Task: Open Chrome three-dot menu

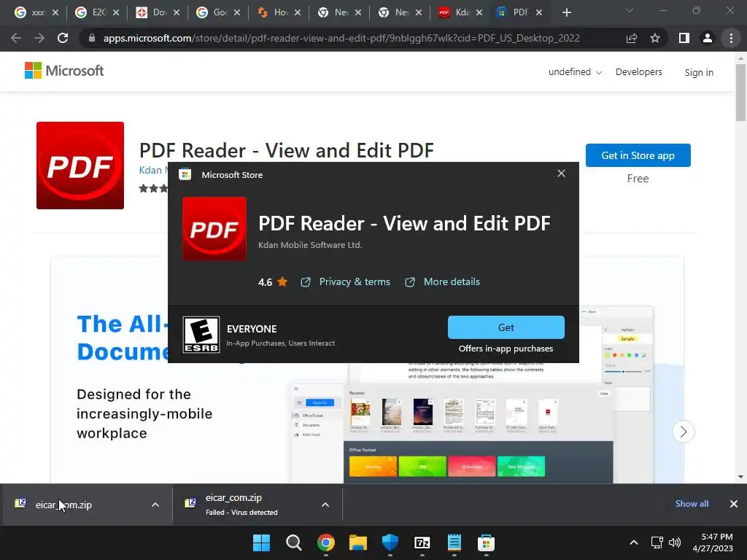Action: click(x=731, y=38)
